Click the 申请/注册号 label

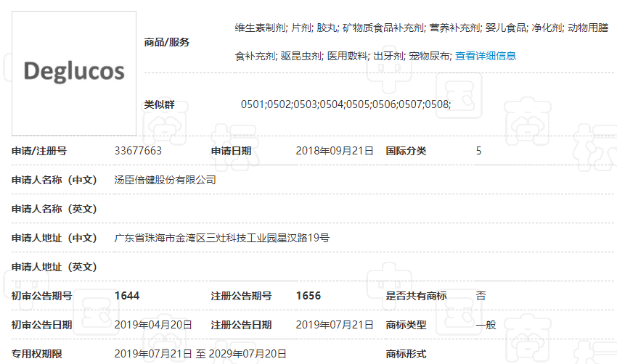39,151
